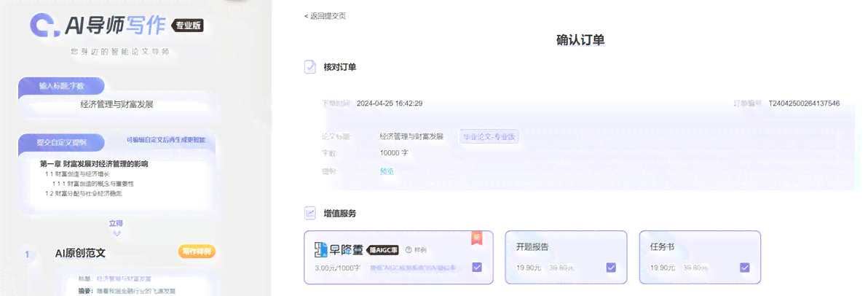Screen dimensions: 868x296
Task: Click the title field 经济管理与财富发展
Action: 117,104
